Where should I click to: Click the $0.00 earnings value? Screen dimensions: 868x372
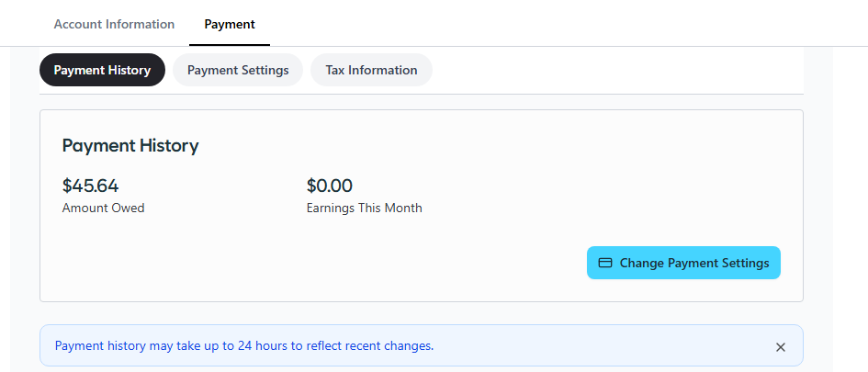pos(330,186)
